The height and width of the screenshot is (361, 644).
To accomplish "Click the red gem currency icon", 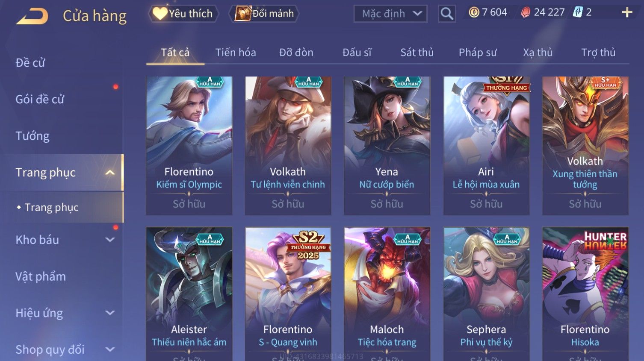I will click(526, 12).
